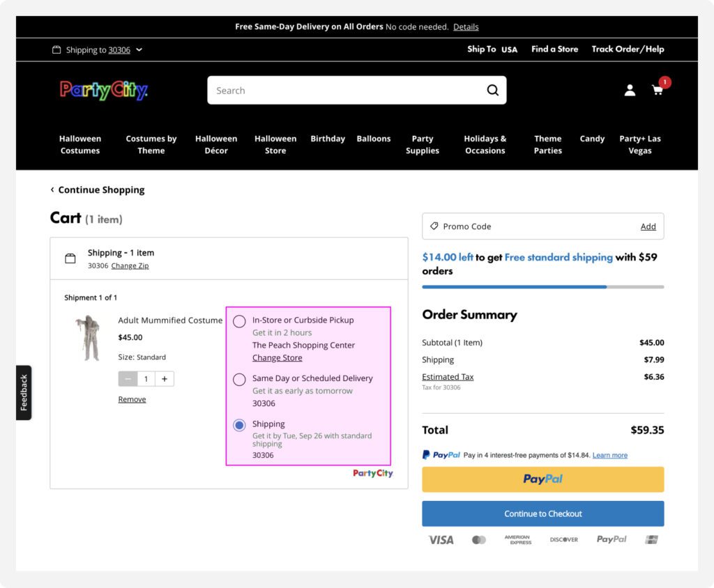Open the mummy costume product thumbnail
The width and height of the screenshot is (714, 588).
tap(88, 338)
